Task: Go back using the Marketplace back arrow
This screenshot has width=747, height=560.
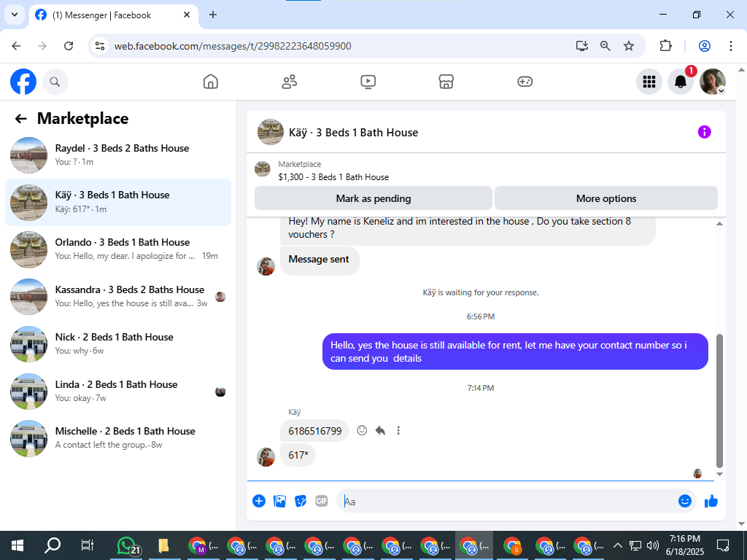Action: point(21,119)
